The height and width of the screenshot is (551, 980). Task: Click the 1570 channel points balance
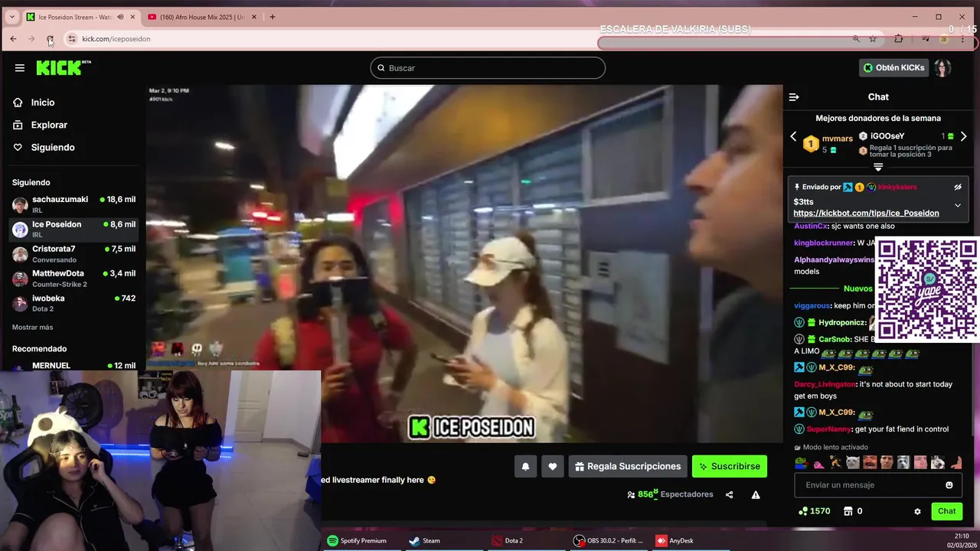click(x=814, y=511)
